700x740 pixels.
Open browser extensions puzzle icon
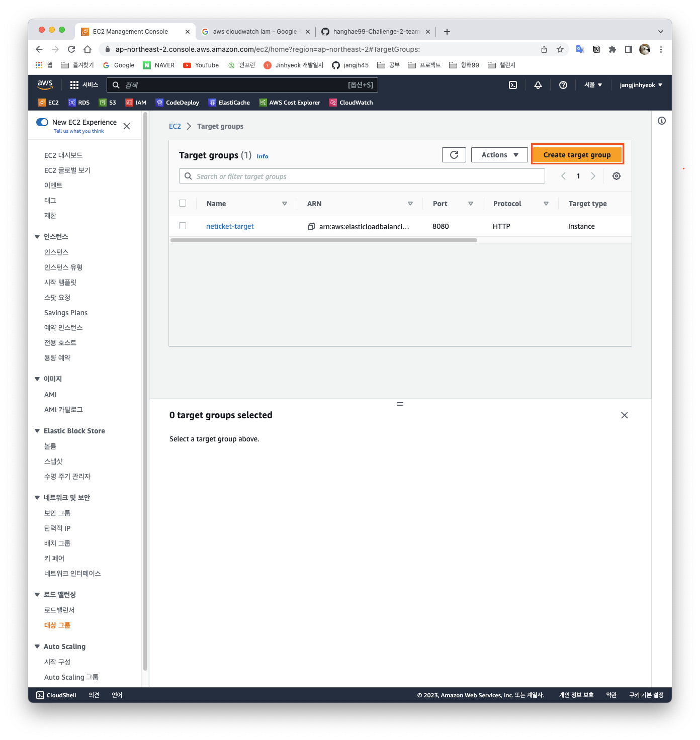(x=612, y=49)
